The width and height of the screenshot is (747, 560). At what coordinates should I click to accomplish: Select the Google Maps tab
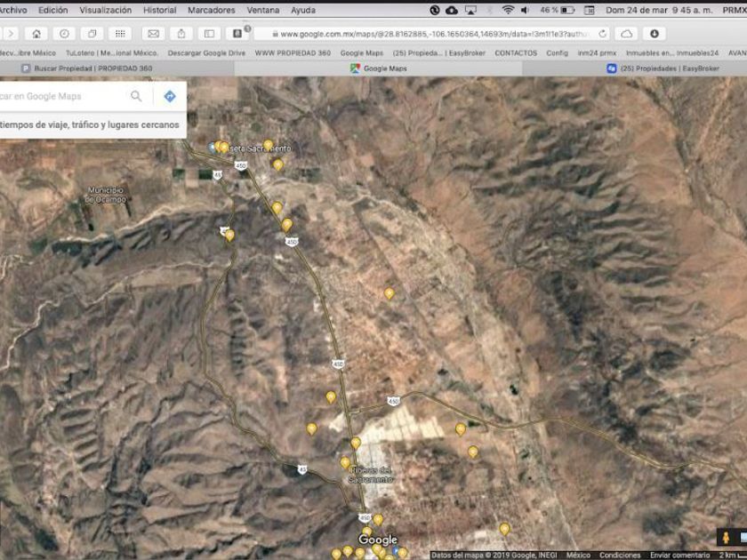click(x=378, y=68)
